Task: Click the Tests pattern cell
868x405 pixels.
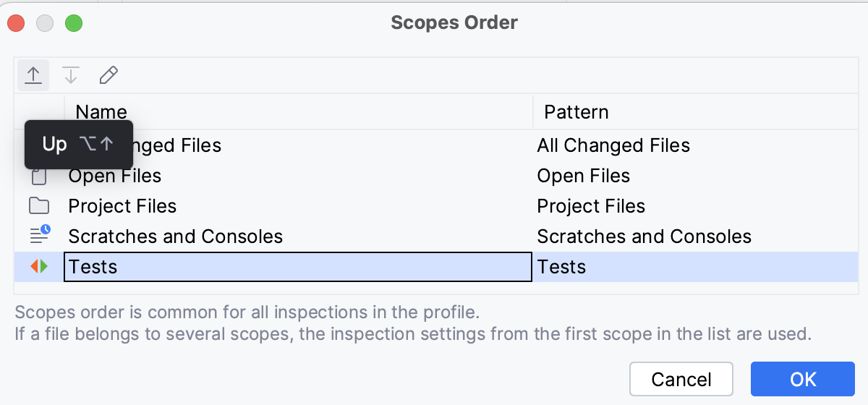Action: point(562,267)
